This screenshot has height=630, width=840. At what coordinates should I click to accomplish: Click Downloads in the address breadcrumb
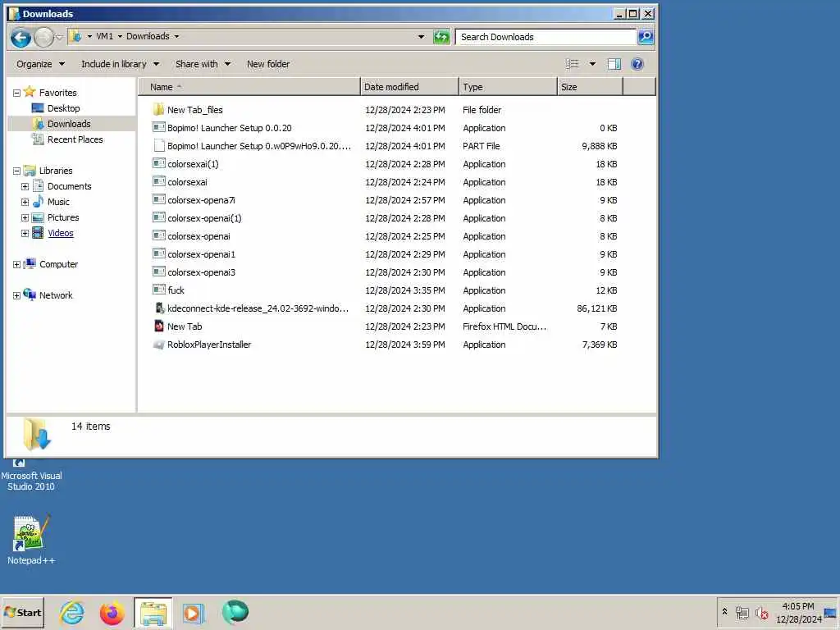[148, 36]
